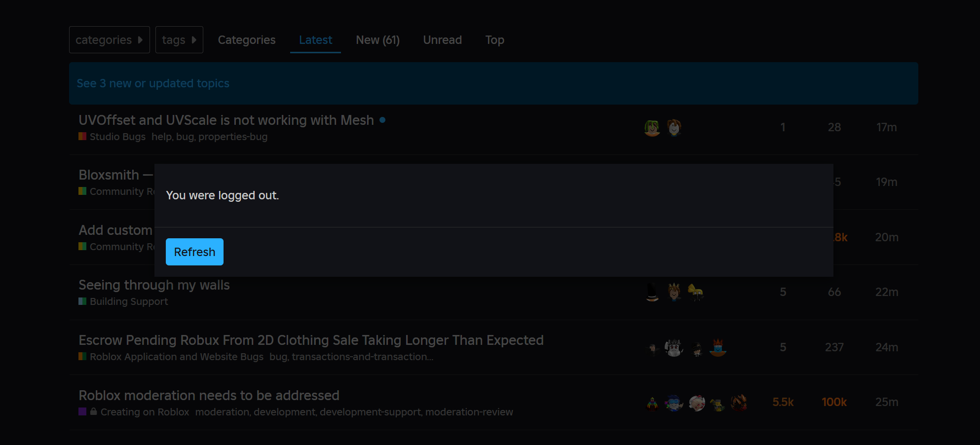This screenshot has height=445, width=980.
Task: Click the 'moderation-review' tag
Action: point(469,412)
